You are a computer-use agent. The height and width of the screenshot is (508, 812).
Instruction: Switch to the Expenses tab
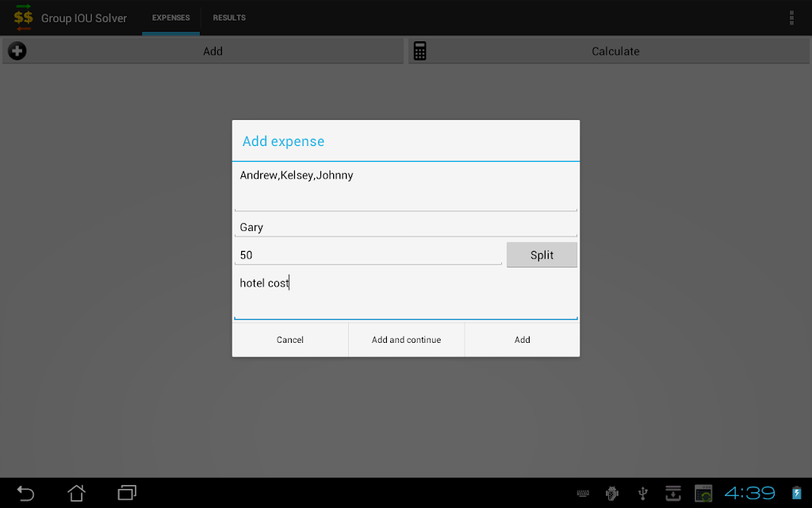point(171,17)
